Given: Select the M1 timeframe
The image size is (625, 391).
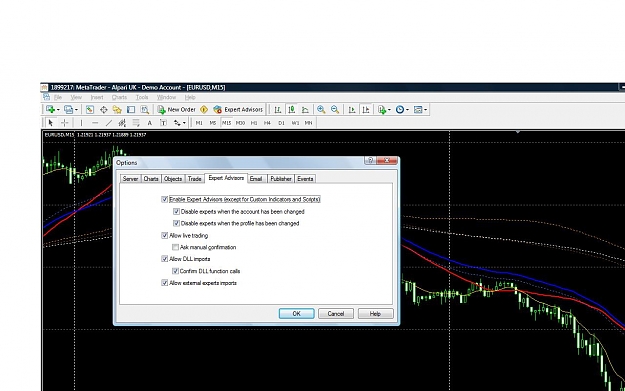Looking at the screenshot, I should click(199, 123).
